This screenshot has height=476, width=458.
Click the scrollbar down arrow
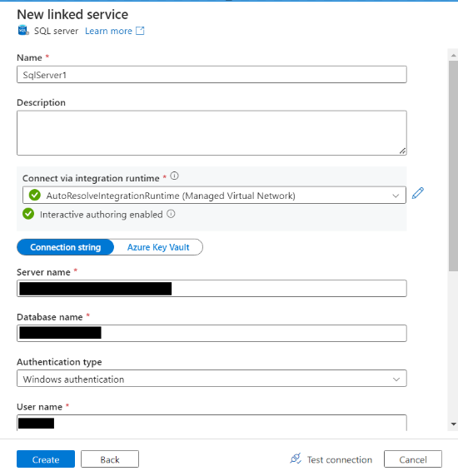coord(454,424)
